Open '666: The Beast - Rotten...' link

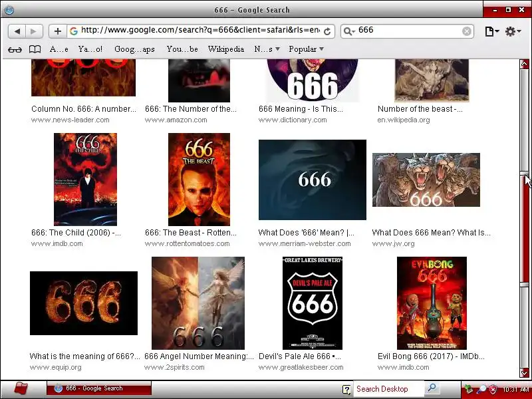191,233
